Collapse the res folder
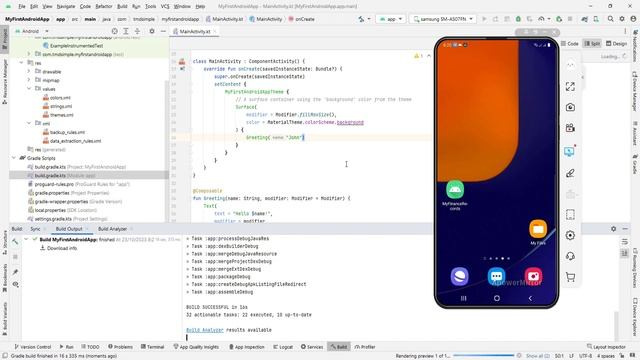The width and height of the screenshot is (640, 360). click(21, 63)
